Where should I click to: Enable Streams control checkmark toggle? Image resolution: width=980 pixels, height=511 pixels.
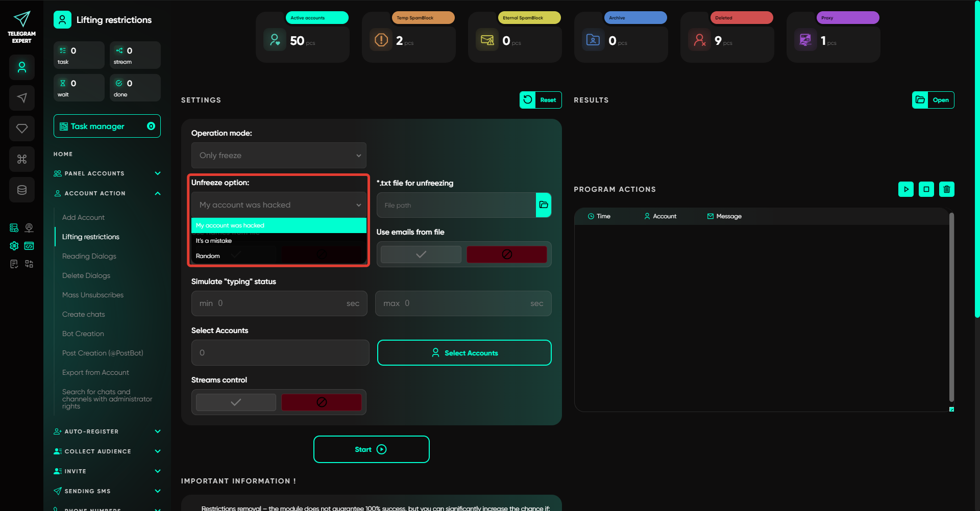236,402
